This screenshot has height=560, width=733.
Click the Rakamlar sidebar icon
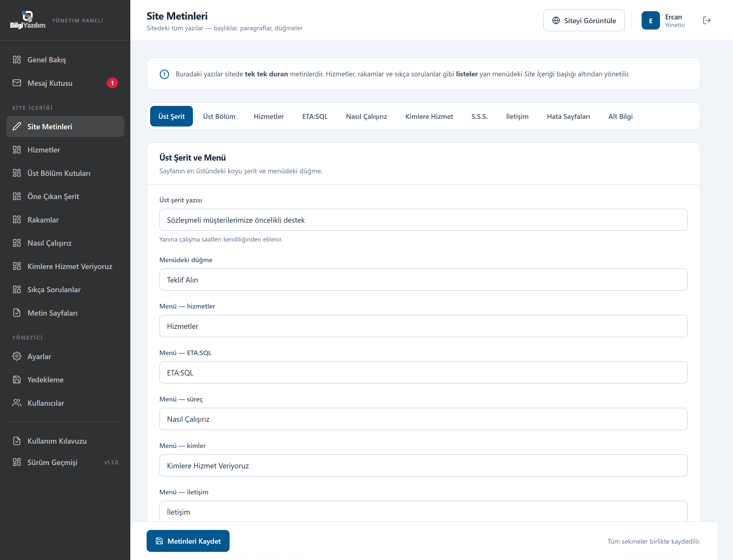pyautogui.click(x=17, y=220)
